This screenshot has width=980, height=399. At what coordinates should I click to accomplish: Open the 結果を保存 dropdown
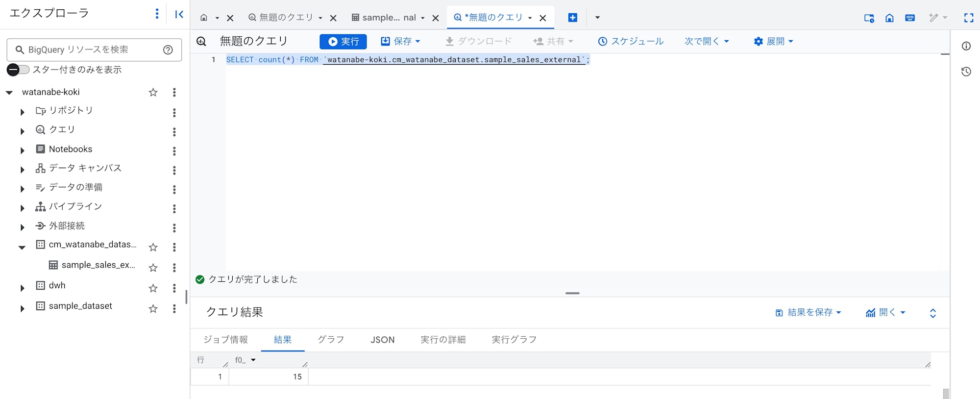pyautogui.click(x=808, y=313)
